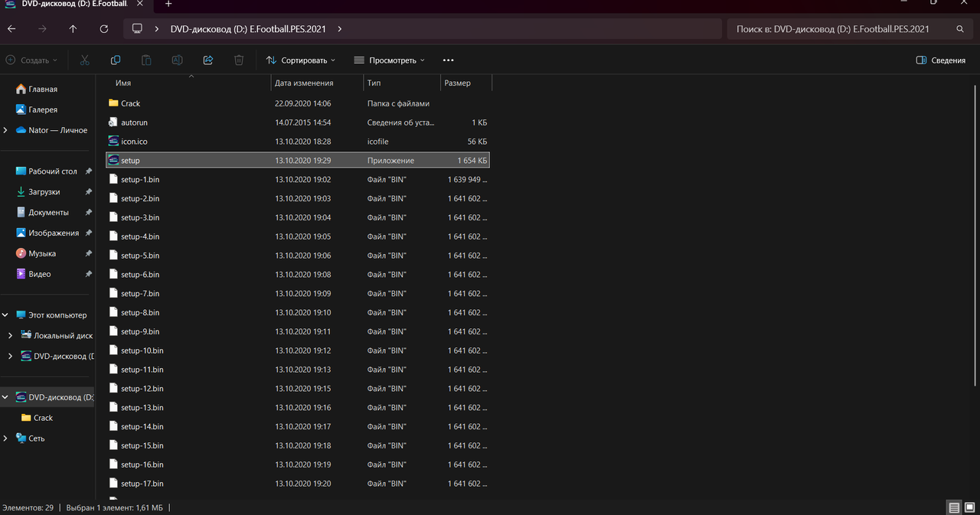Collapse the selected DVD-дисковод (D:) node chevron
Image resolution: width=980 pixels, height=515 pixels.
(x=6, y=397)
